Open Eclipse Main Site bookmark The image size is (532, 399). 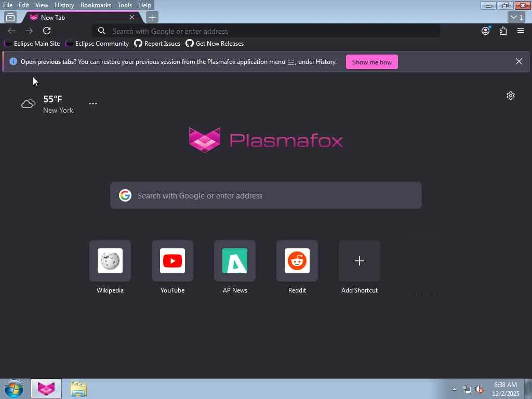pos(32,44)
